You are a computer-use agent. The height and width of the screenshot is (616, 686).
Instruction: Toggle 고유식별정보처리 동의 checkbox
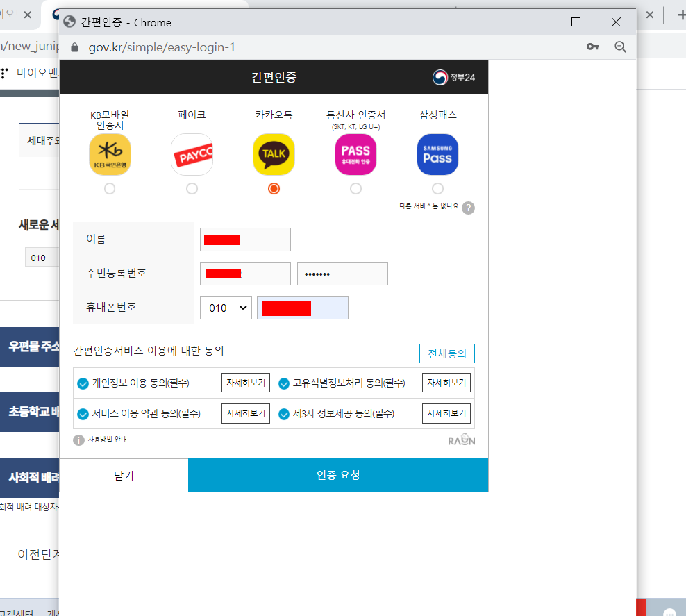pos(284,383)
